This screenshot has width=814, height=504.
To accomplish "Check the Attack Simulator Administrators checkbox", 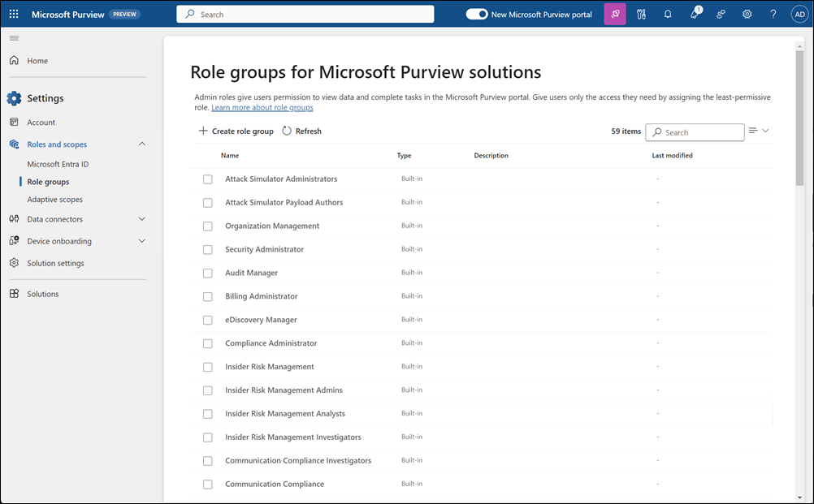I will tap(208, 179).
